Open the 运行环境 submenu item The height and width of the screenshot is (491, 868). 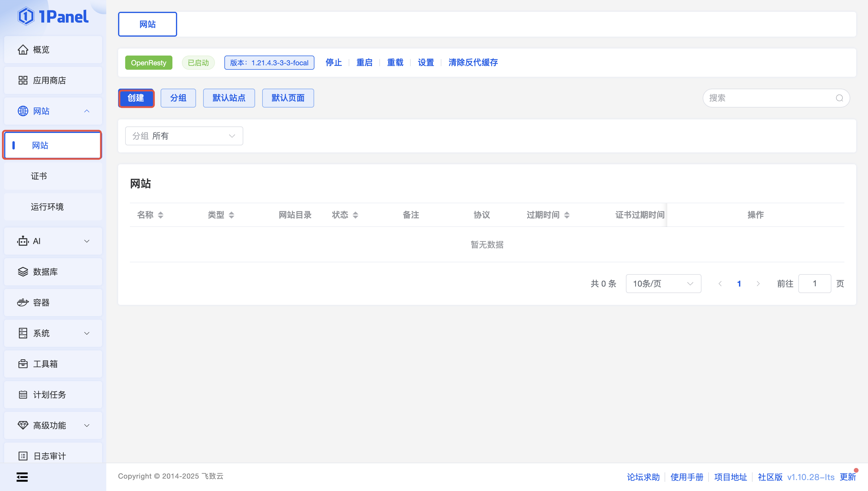click(x=53, y=207)
